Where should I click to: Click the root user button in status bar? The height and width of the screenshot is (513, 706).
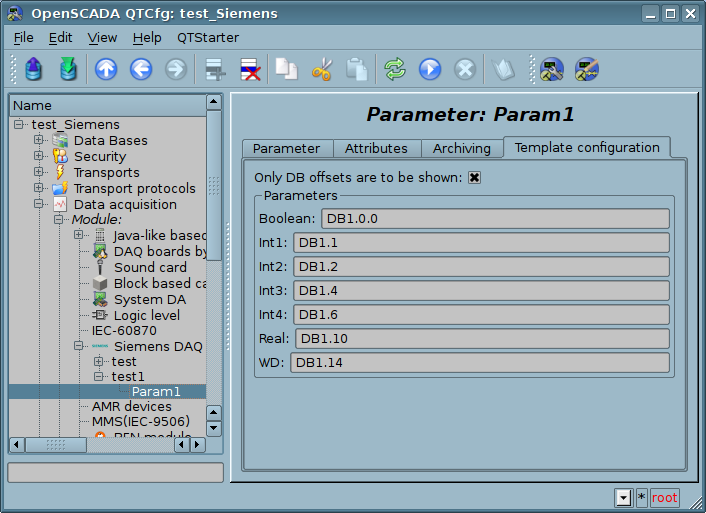point(664,497)
